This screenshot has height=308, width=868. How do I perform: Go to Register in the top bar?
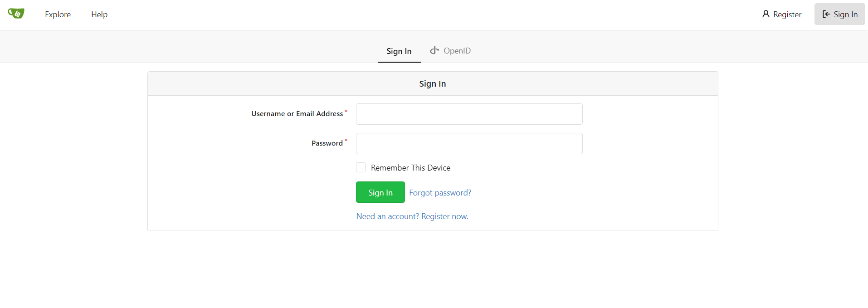pos(782,15)
